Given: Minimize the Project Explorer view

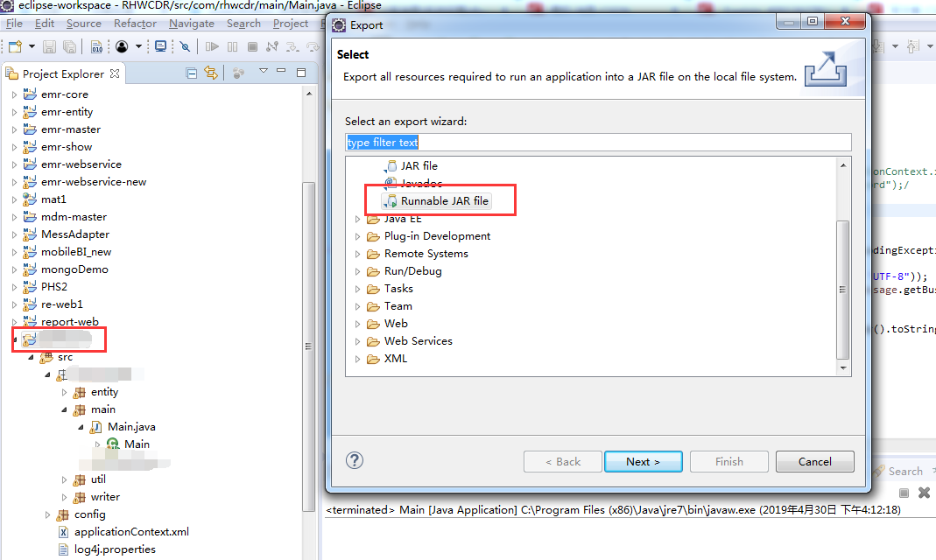Looking at the screenshot, I should click(x=279, y=72).
